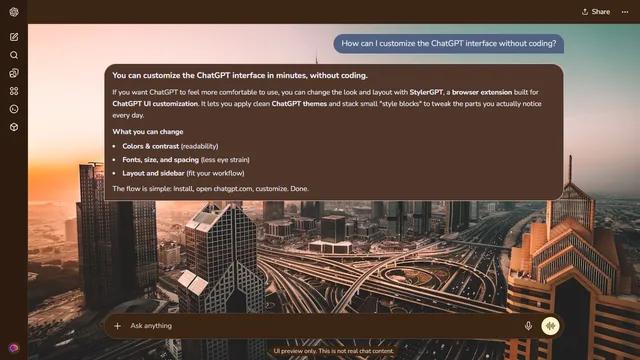This screenshot has height=360, width=640.
Task: Open the user profile avatar
Action: [13, 348]
